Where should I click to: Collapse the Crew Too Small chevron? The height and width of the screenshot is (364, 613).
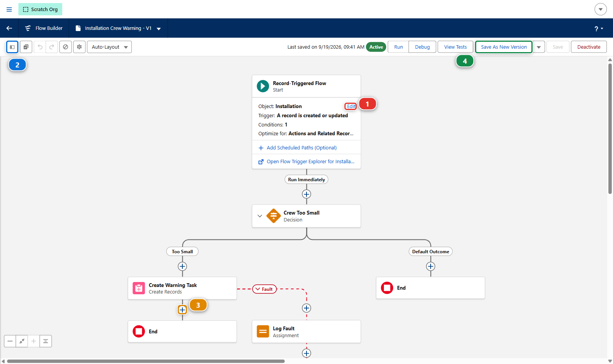(260, 216)
